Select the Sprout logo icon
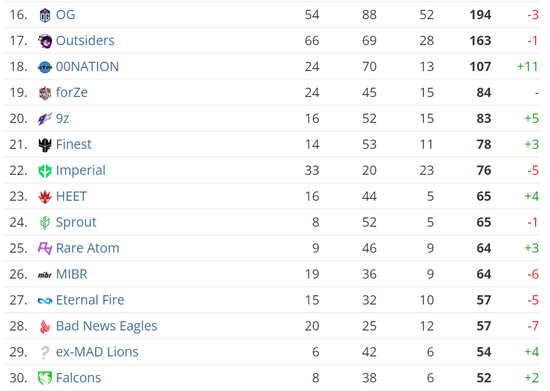Viewport: 550px width, 391px height. [45, 223]
